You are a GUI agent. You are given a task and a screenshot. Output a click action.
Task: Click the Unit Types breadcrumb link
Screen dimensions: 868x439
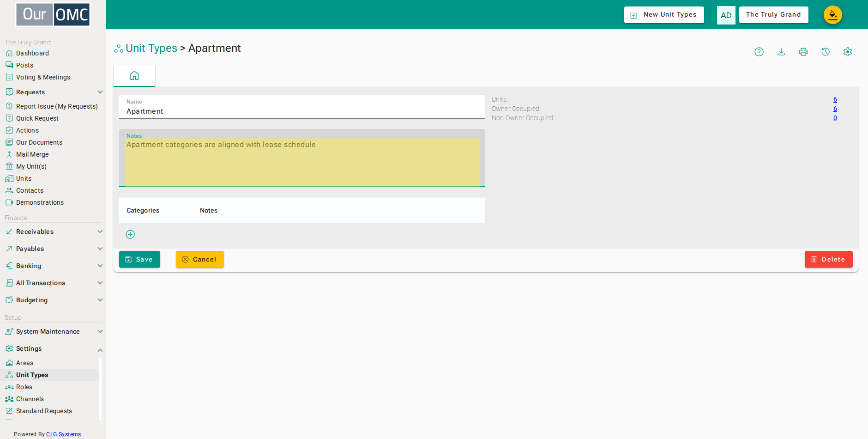pyautogui.click(x=151, y=48)
